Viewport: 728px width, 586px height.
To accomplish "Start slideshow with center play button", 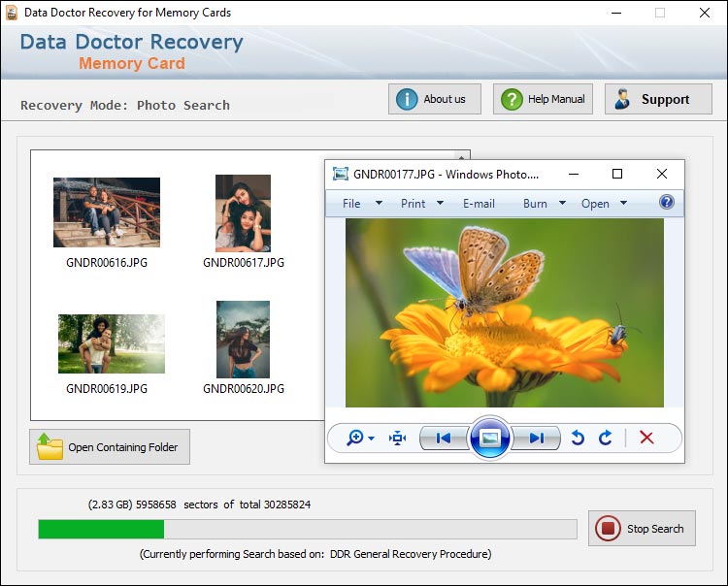I will tap(490, 439).
